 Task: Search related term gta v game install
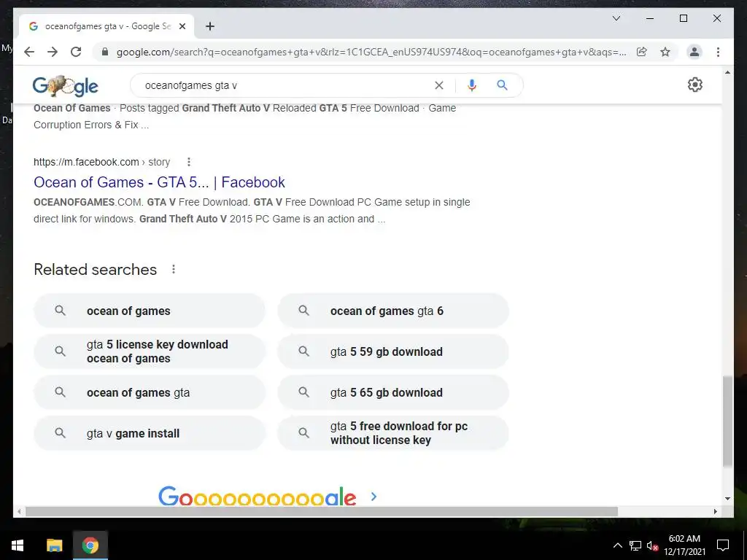tap(149, 433)
